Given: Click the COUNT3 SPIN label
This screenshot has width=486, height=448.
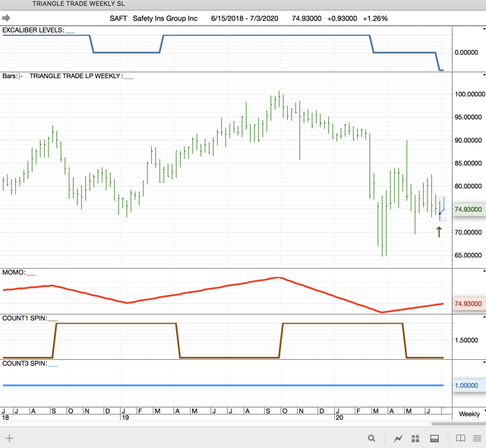Looking at the screenshot, I should [x=25, y=364].
